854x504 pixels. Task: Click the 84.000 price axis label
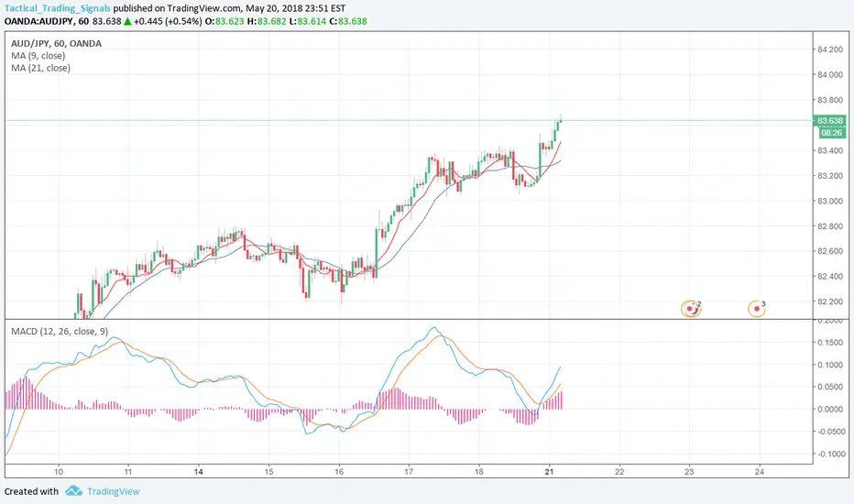[829, 74]
